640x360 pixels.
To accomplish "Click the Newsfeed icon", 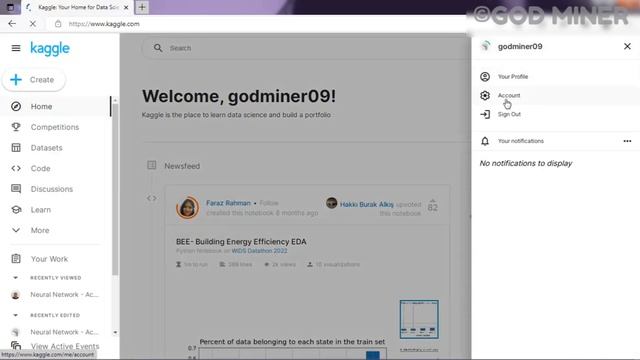I will click(151, 165).
